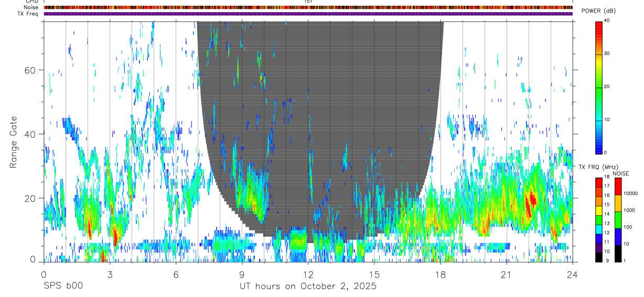Click the purple TX Freq strip above the plot

pos(308,14)
